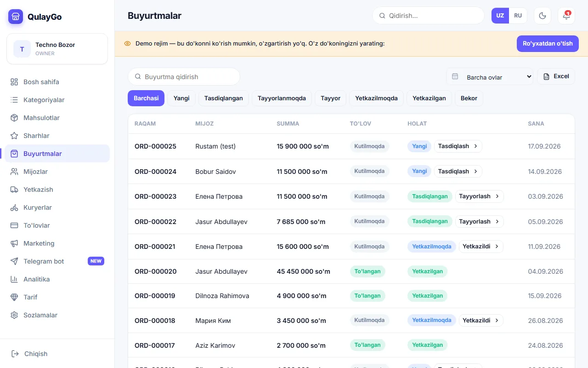This screenshot has width=588, height=368.
Task: Select the Barchasi filter tab
Action: [x=146, y=98]
